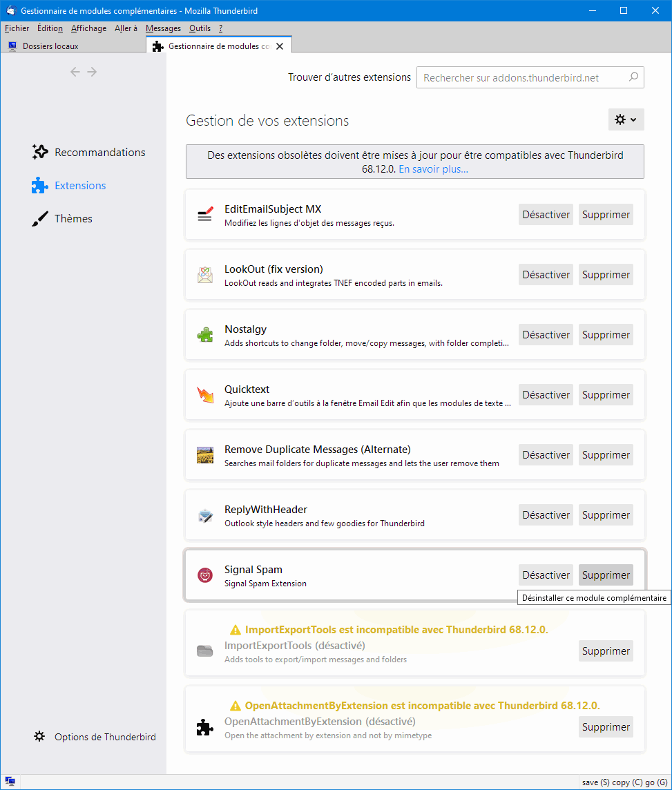Click the ImportExportTools warning triangle icon

[x=236, y=630]
